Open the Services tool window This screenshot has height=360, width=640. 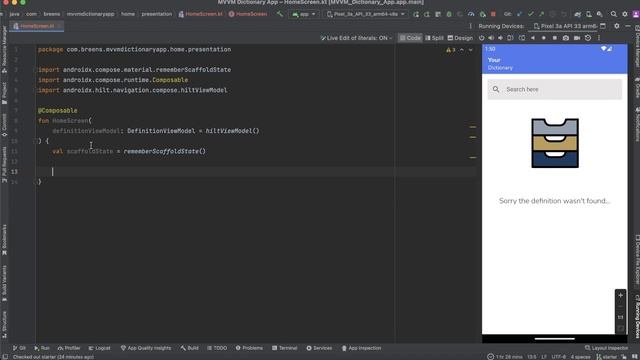pyautogui.click(x=319, y=348)
